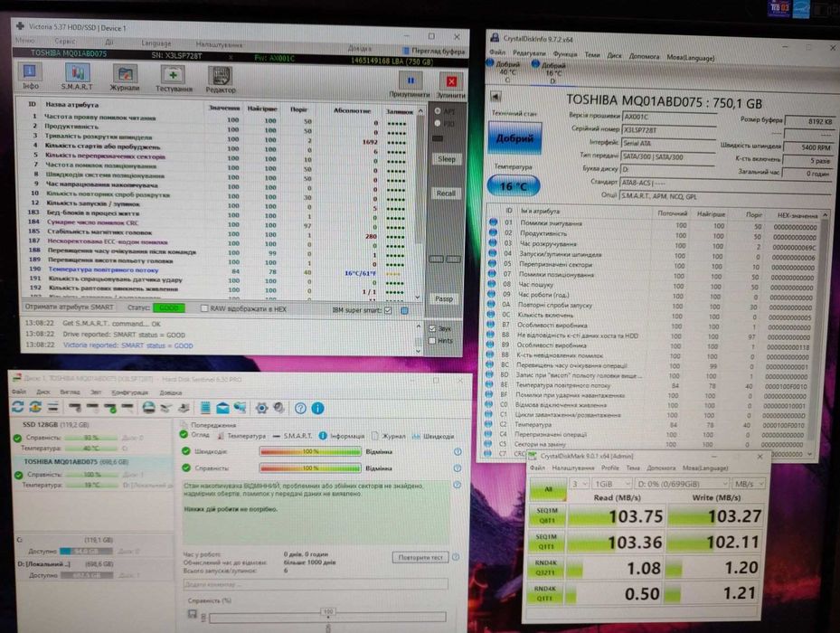Click the Справність (%) slider marker labeled 100

coord(328,611)
